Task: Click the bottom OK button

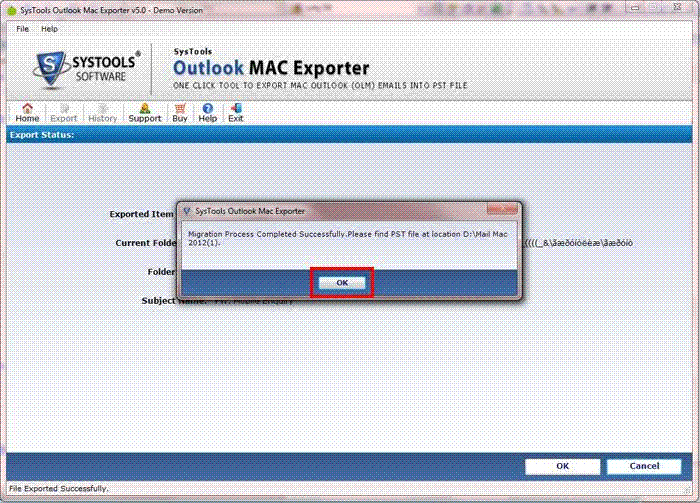Action: (562, 466)
